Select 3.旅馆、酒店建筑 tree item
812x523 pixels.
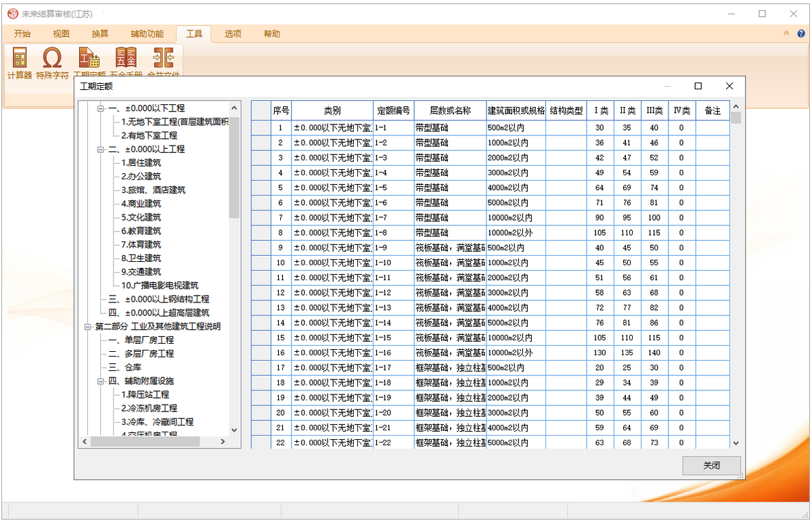[x=153, y=190]
